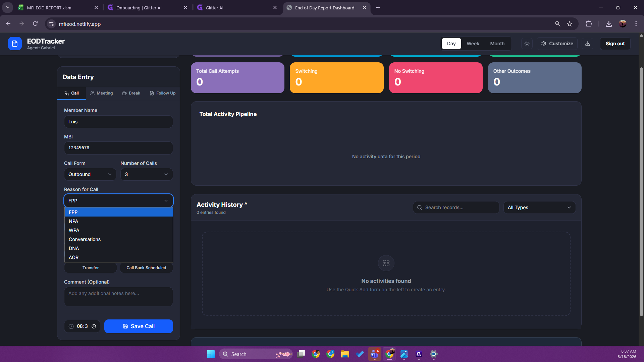Switch view to Month

pos(497,44)
